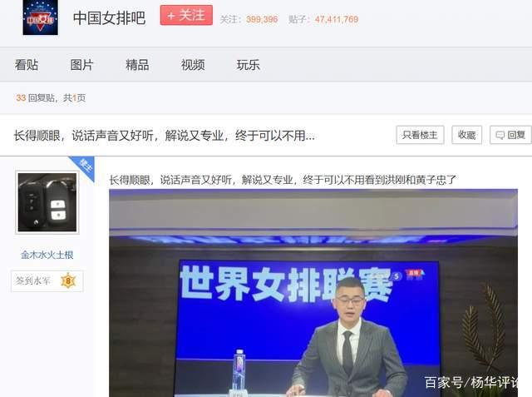
Task: Switch to the 图片 tab
Action: [x=81, y=65]
